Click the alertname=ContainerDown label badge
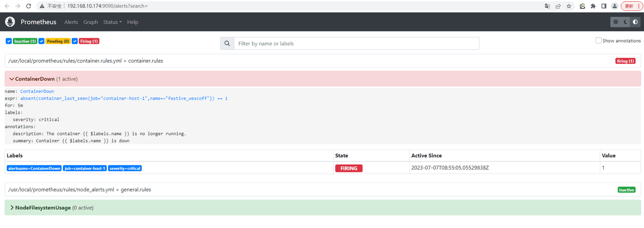644x228 pixels. pos(34,168)
